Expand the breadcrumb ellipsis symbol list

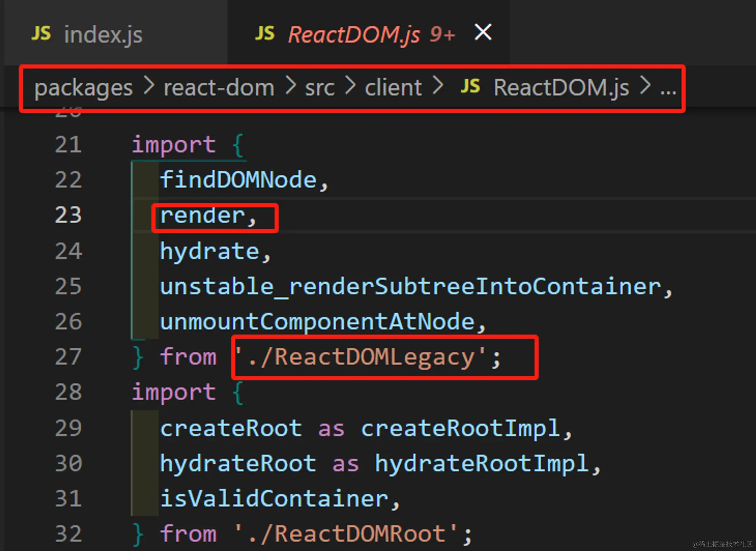[x=668, y=90]
